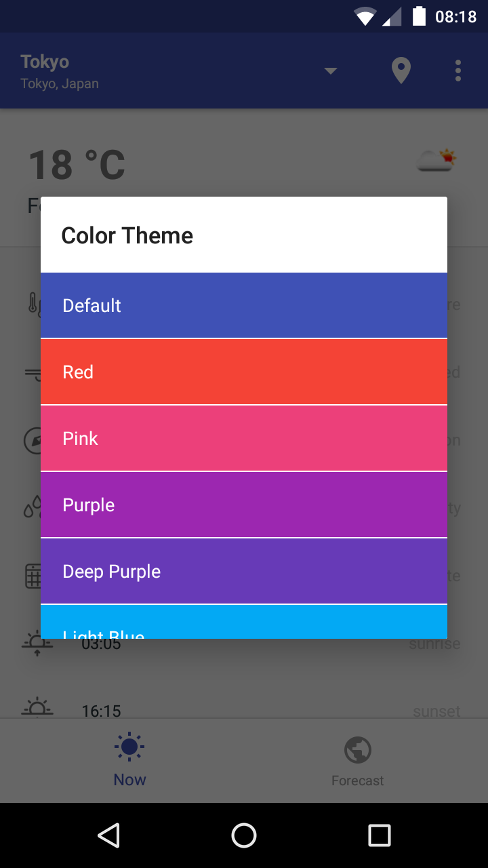Open the three-dot overflow menu
The height and width of the screenshot is (868, 488).
coord(458,71)
